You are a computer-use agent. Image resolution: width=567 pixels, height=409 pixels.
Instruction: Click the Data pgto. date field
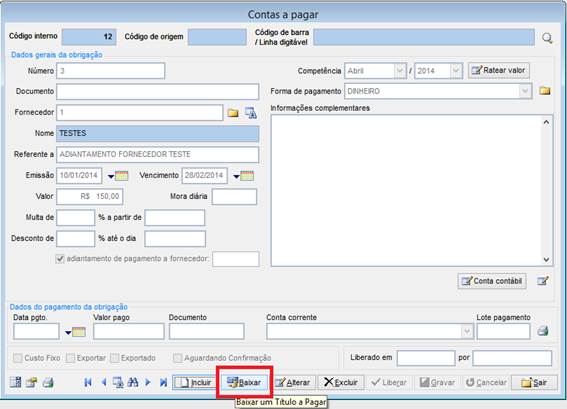36,331
